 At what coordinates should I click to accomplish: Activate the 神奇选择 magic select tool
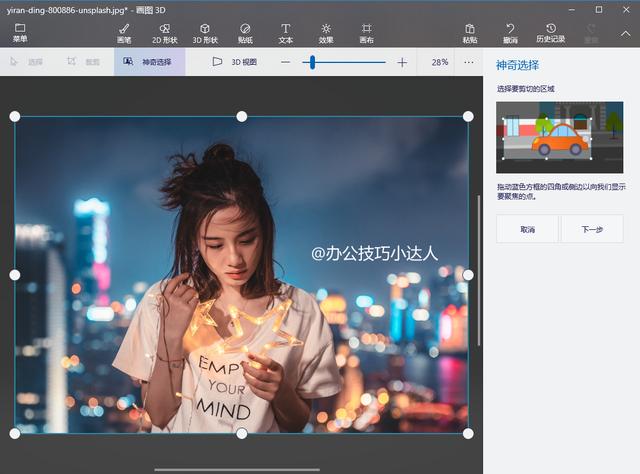tap(148, 62)
